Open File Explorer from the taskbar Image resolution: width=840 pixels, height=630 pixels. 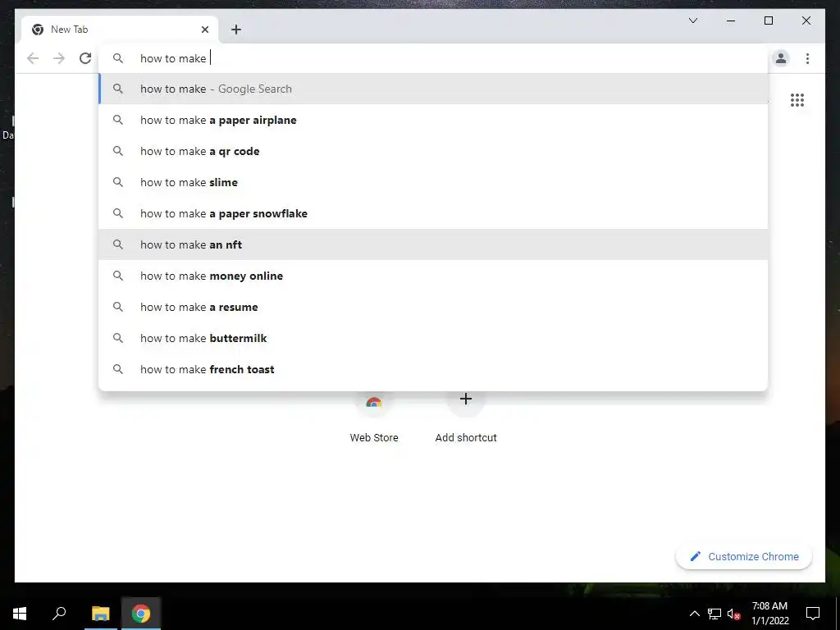click(x=100, y=614)
